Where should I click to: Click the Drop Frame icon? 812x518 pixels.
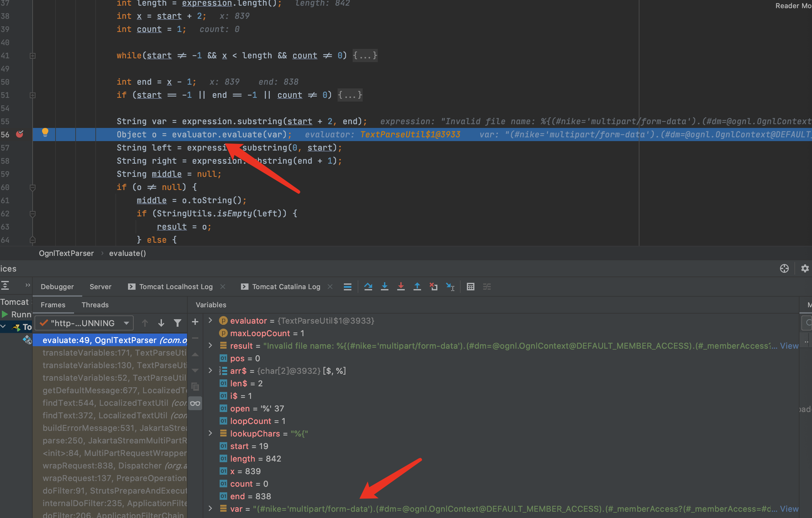(433, 287)
